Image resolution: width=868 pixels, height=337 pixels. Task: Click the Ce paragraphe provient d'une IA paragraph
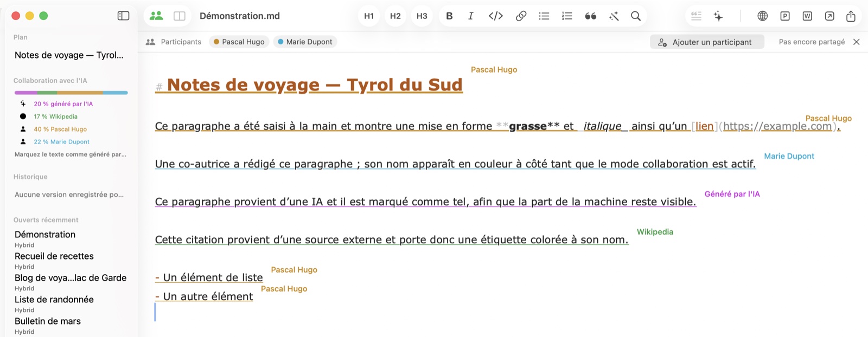[425, 202]
